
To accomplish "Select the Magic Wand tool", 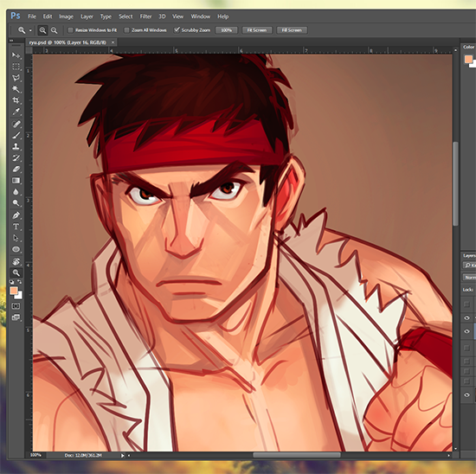I will pyautogui.click(x=16, y=89).
